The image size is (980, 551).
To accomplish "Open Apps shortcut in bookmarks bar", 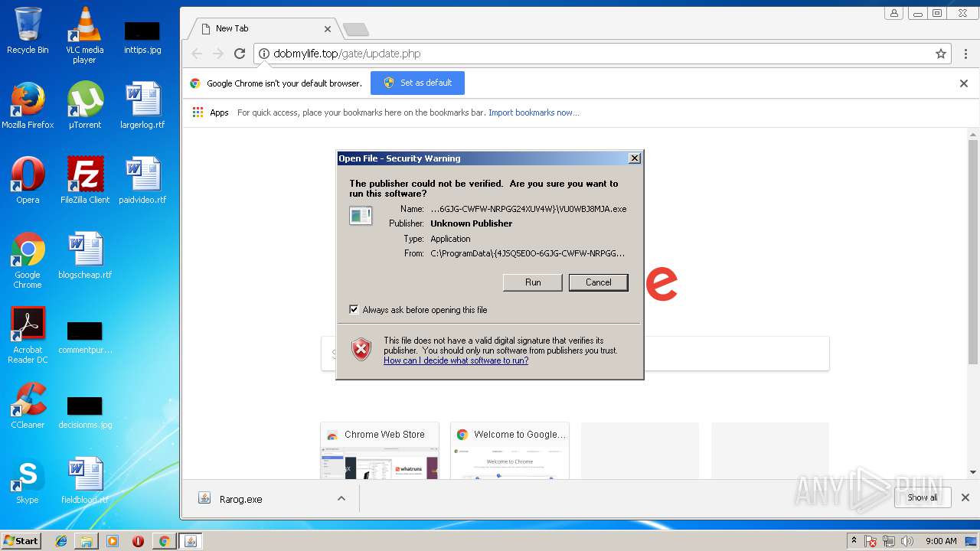I will pos(211,112).
